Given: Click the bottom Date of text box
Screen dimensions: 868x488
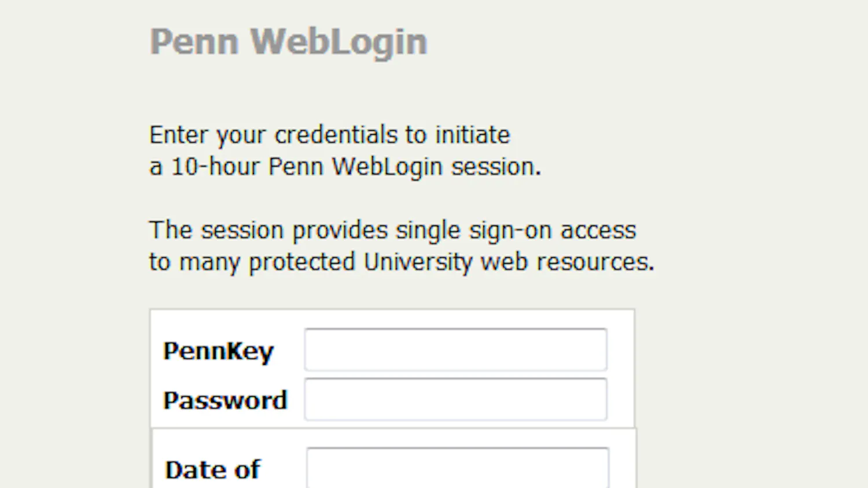Looking at the screenshot, I should [457, 468].
